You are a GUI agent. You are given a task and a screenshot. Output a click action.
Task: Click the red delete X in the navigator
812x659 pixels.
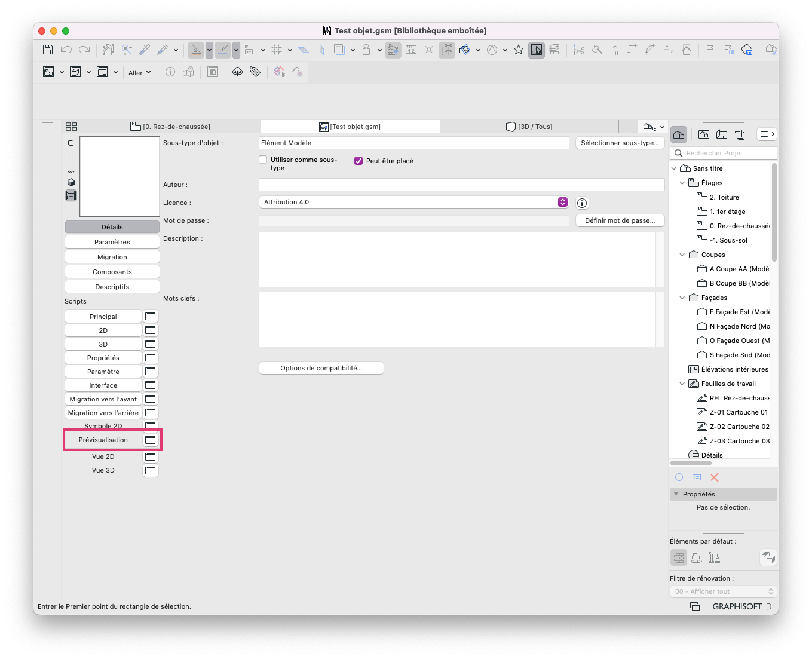click(715, 477)
